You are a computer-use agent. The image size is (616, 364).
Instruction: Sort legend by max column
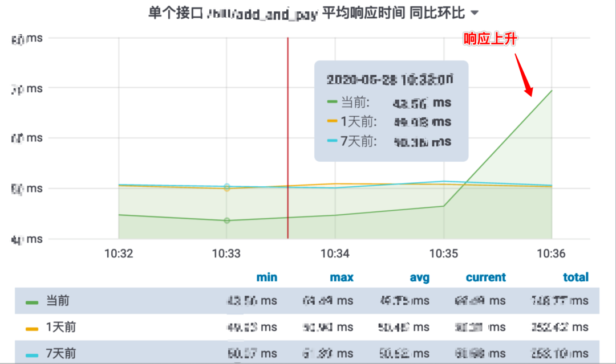click(x=342, y=277)
